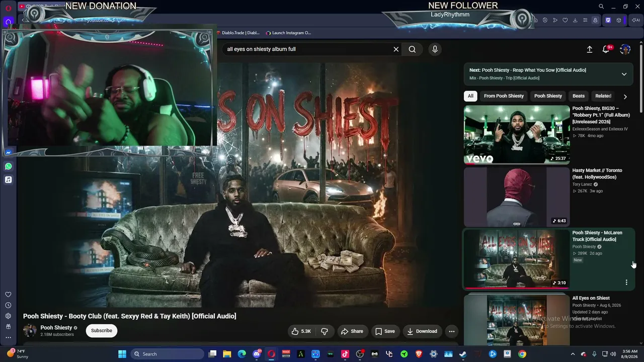Show hidden system tray icons
This screenshot has height=362, width=644.
573,354
